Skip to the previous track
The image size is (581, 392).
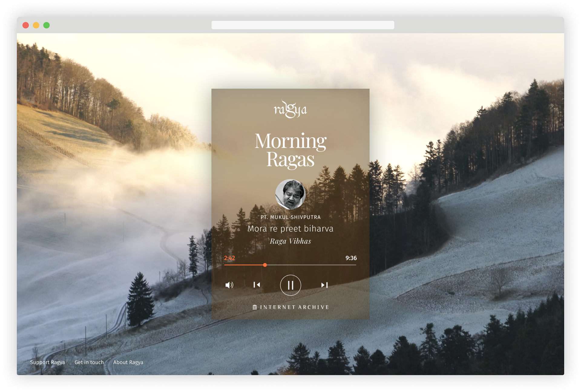tap(257, 285)
